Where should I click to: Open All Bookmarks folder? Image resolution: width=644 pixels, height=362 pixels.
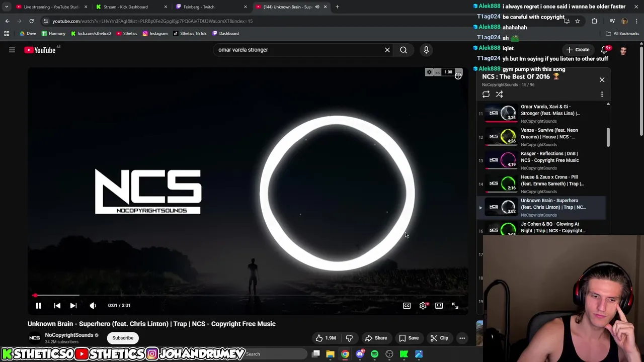[x=622, y=33]
